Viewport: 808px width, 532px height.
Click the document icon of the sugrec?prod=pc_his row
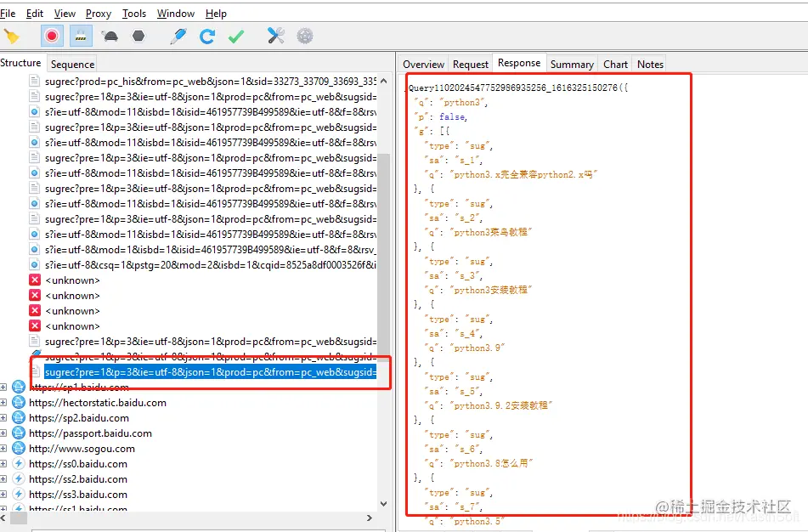tap(35, 81)
